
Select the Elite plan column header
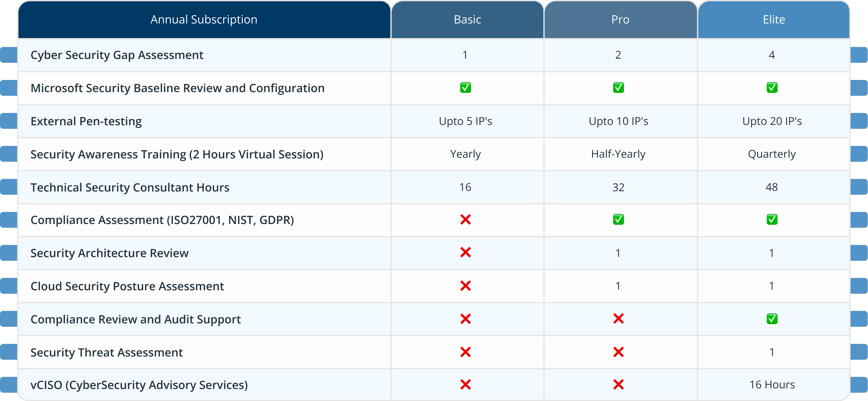(774, 19)
